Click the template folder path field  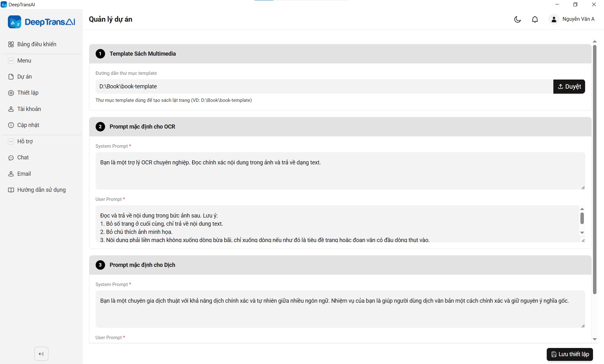point(324,86)
